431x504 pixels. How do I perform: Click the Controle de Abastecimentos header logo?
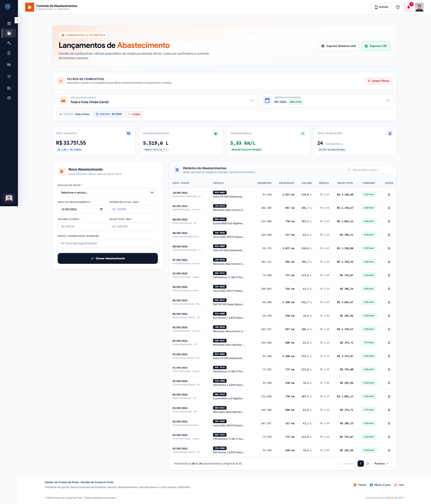(x=30, y=7)
